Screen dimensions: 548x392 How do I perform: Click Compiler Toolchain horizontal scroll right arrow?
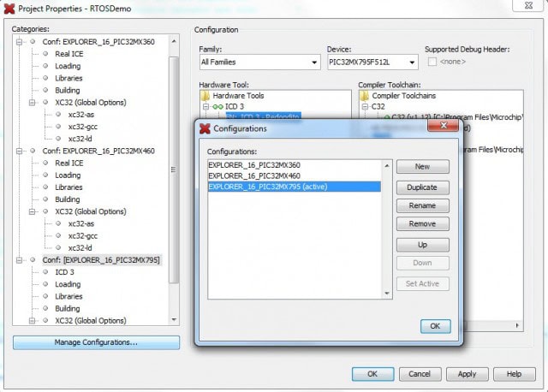[517, 325]
